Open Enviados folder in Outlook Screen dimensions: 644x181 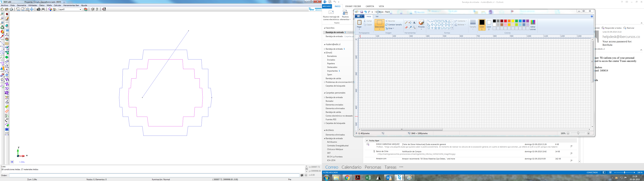point(331,60)
